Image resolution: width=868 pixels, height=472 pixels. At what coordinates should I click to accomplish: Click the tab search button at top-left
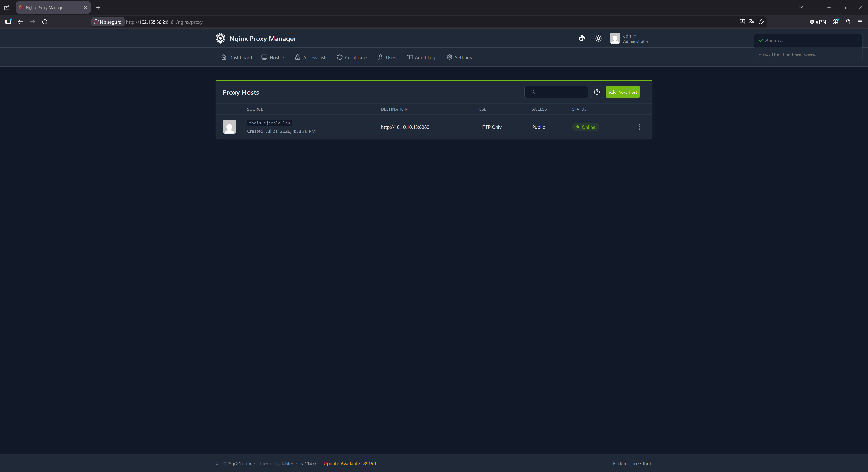click(7, 7)
